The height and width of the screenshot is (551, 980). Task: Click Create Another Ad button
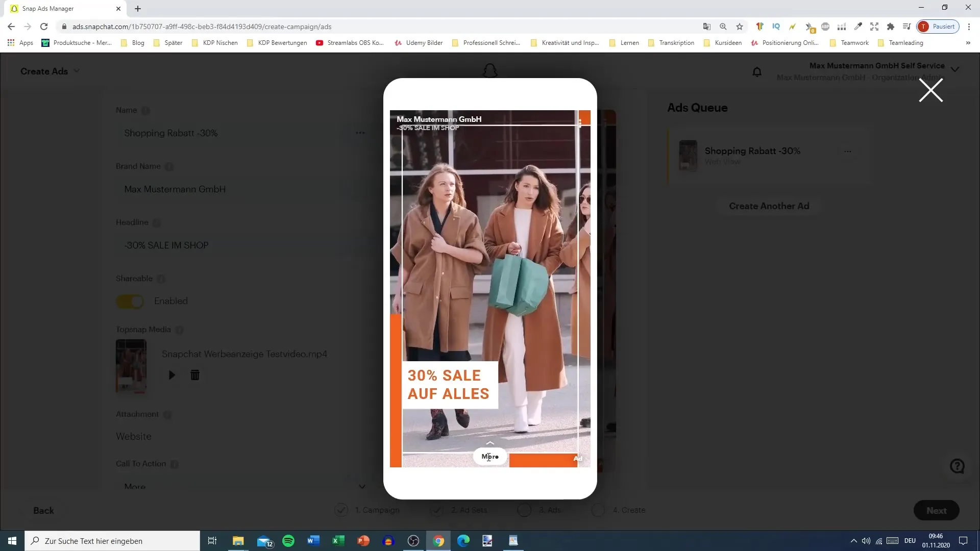[769, 206]
